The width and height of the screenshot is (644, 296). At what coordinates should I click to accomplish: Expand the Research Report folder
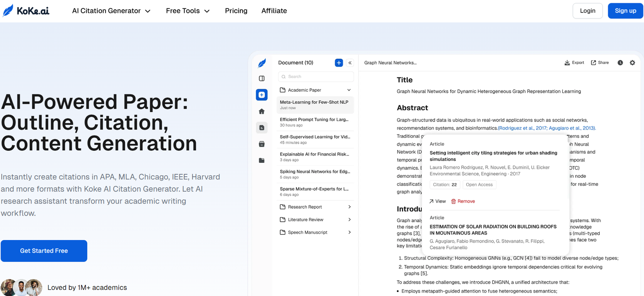[x=349, y=207]
